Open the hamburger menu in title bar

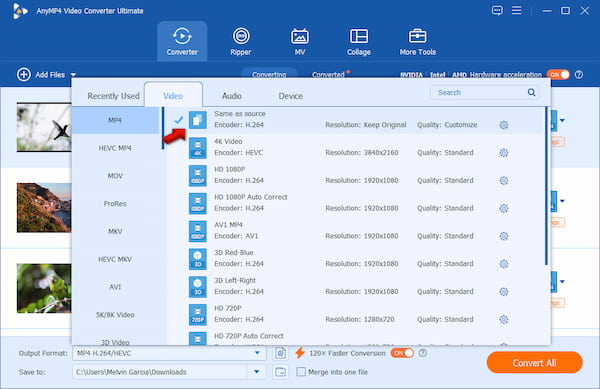[x=517, y=10]
